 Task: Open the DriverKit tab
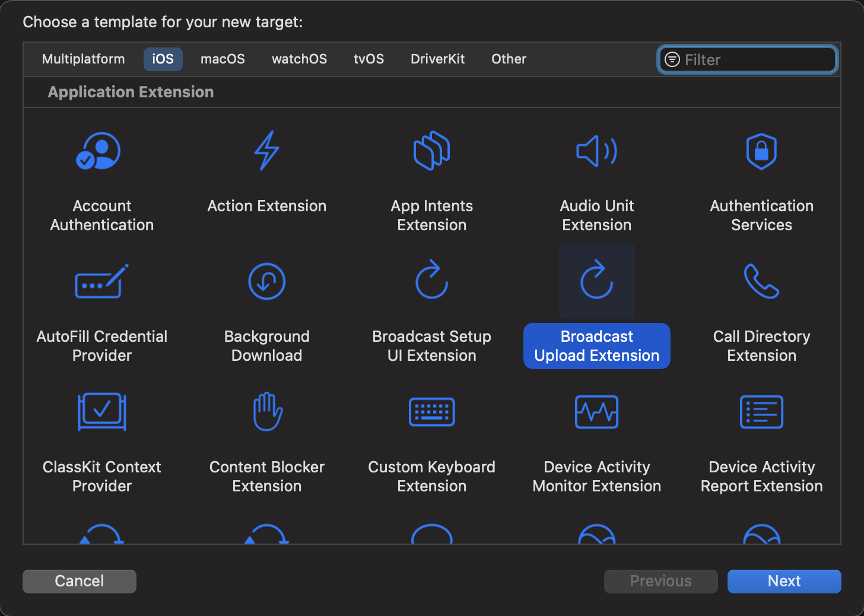tap(437, 59)
